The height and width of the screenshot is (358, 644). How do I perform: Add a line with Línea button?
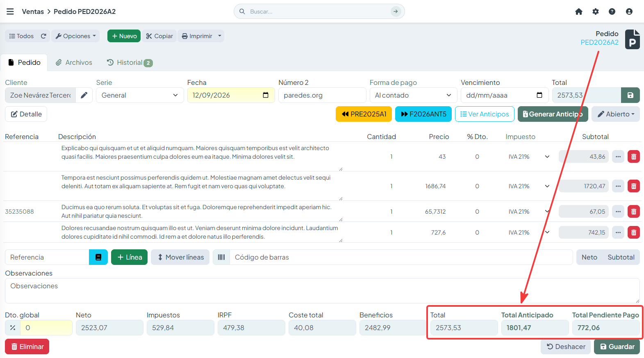[130, 257]
